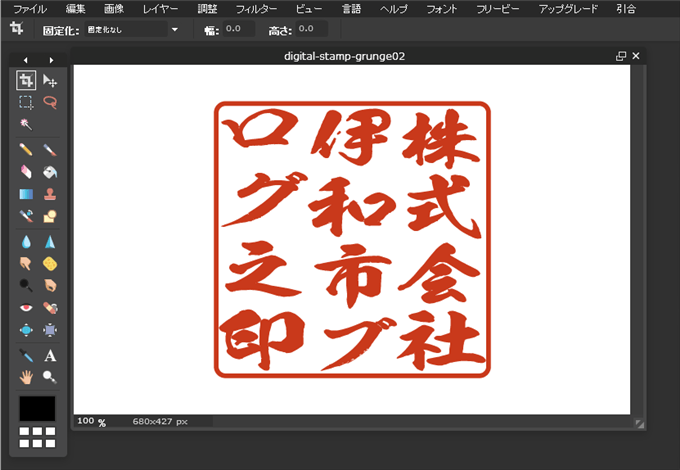Open the 画像 menu
The image size is (680, 470).
click(114, 9)
